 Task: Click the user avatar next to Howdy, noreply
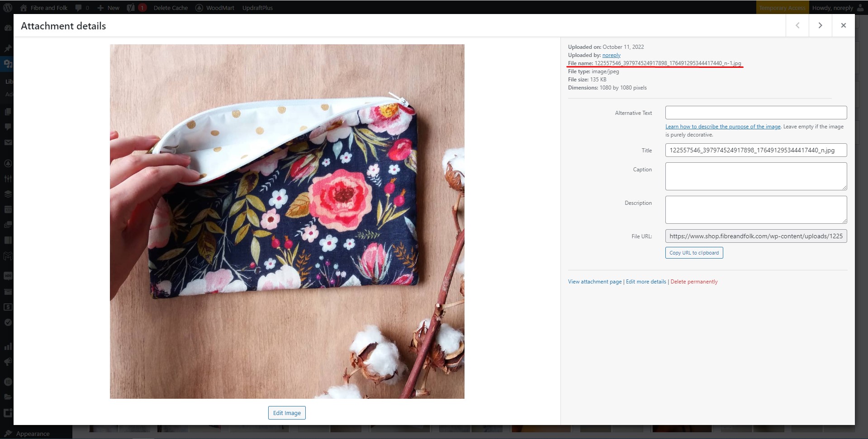[x=860, y=8]
